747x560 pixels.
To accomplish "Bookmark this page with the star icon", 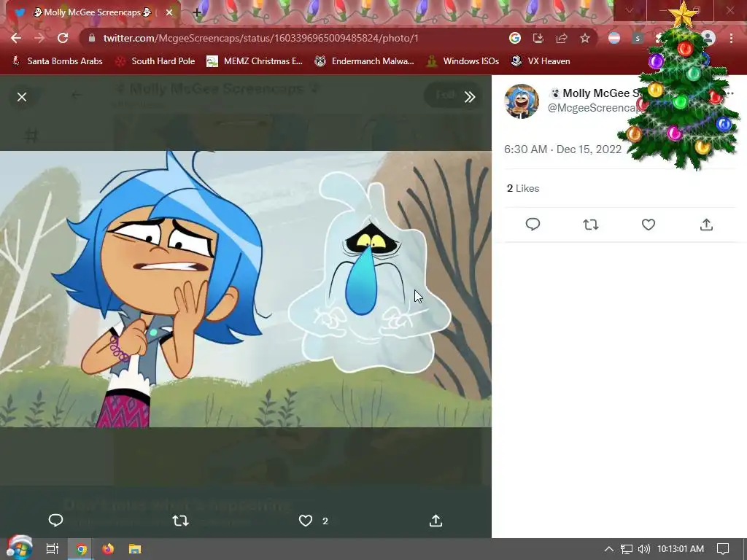I will (x=585, y=38).
